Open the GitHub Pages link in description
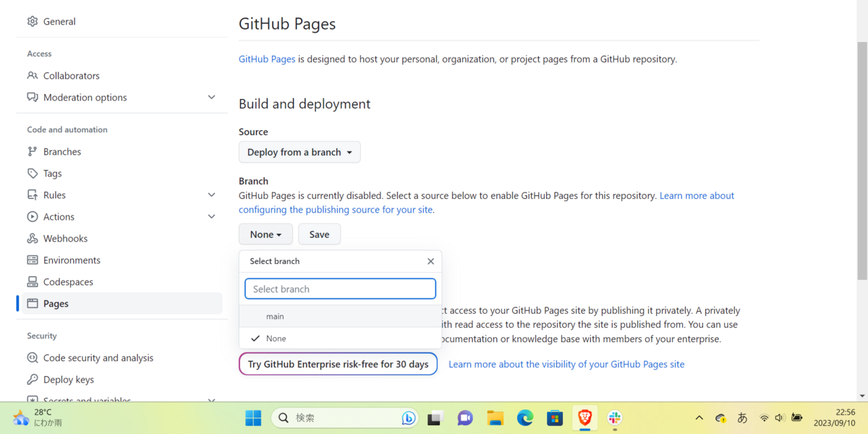Viewport: 868px width, 434px height. 267,59
